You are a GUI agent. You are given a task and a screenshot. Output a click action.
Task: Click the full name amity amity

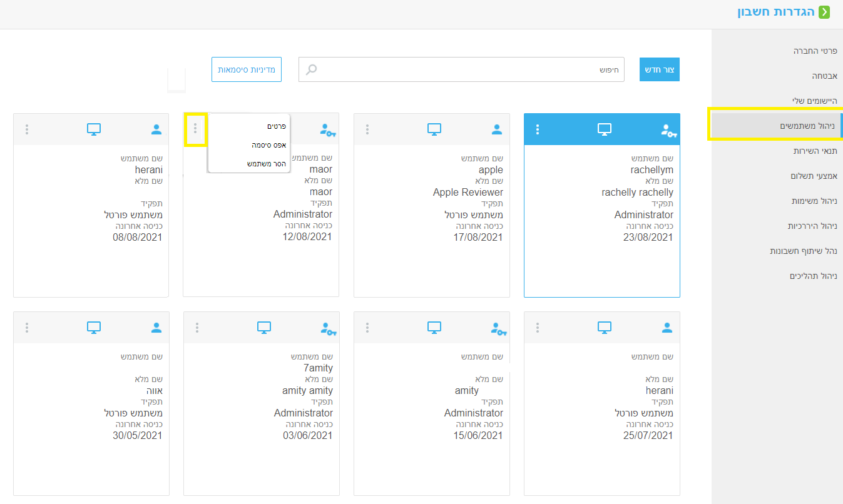click(307, 390)
